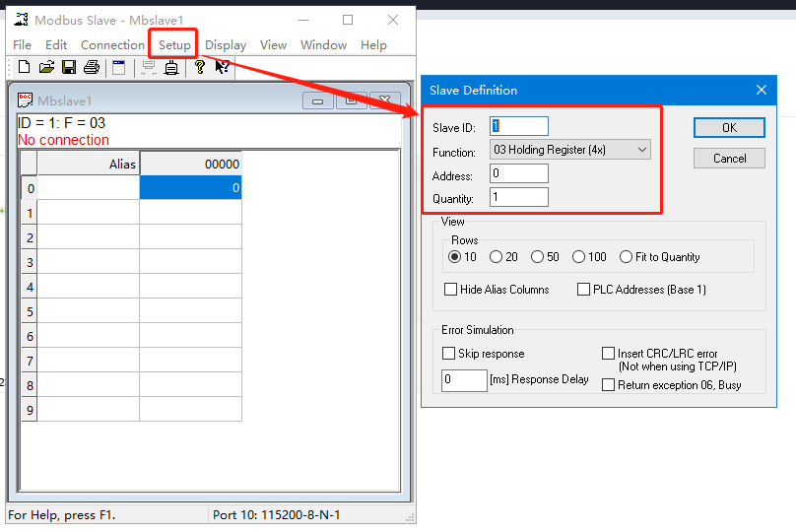This screenshot has width=796, height=532.
Task: Click the New document toolbar icon
Action: [x=25, y=67]
